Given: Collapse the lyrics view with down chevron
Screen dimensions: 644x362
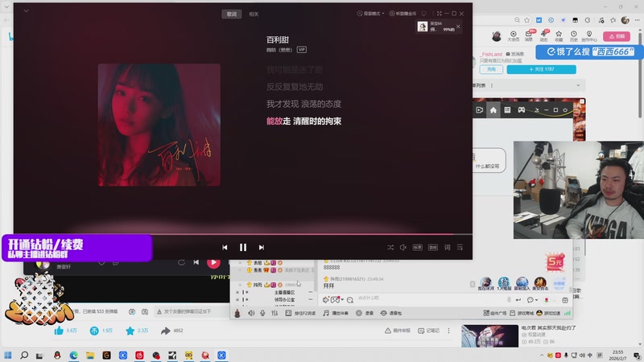Looking at the screenshot, I should coord(26,10).
